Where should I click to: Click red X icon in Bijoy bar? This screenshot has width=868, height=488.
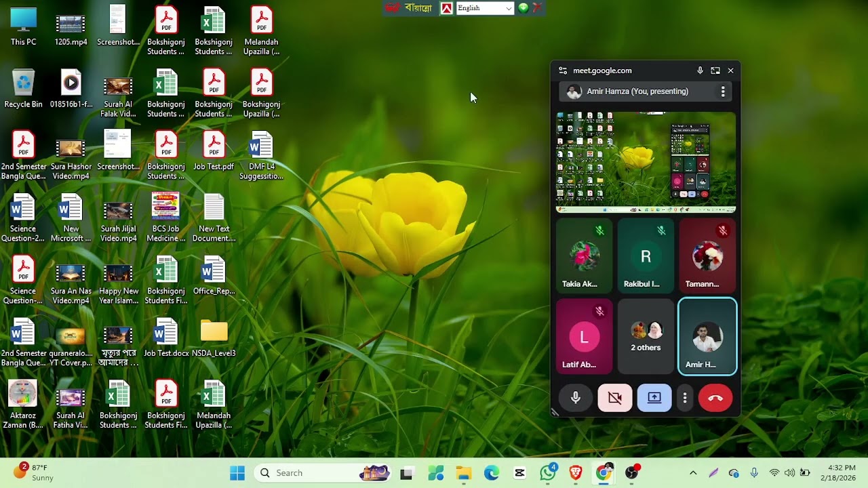(x=537, y=8)
